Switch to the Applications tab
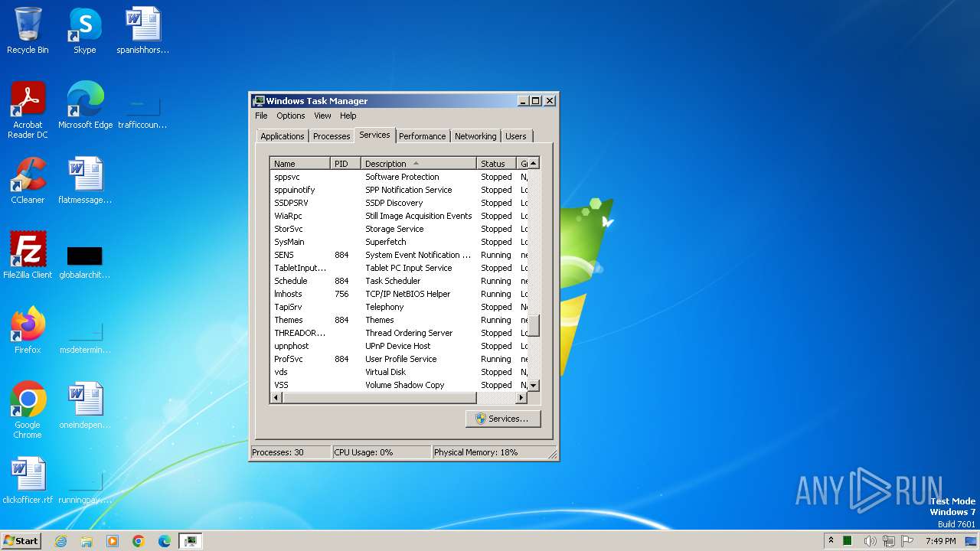Viewport: 980px width, 551px height. (282, 136)
